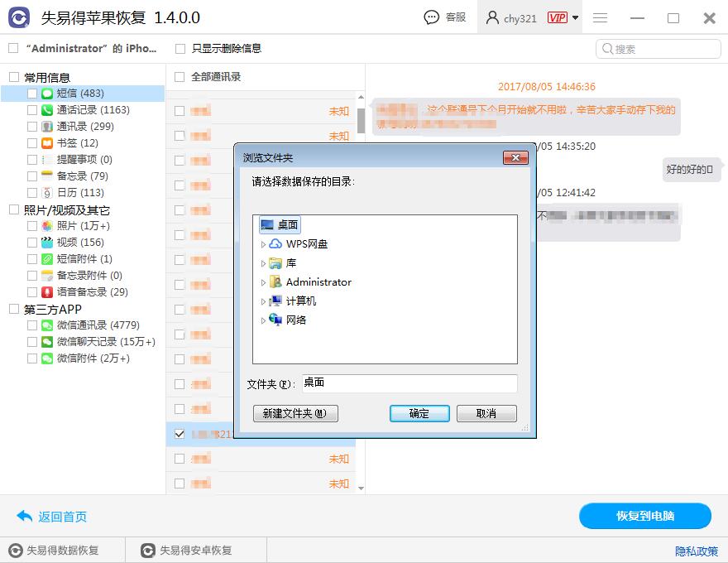The width and height of the screenshot is (728, 563).
Task: Expand the 库 tree node
Action: point(263,263)
